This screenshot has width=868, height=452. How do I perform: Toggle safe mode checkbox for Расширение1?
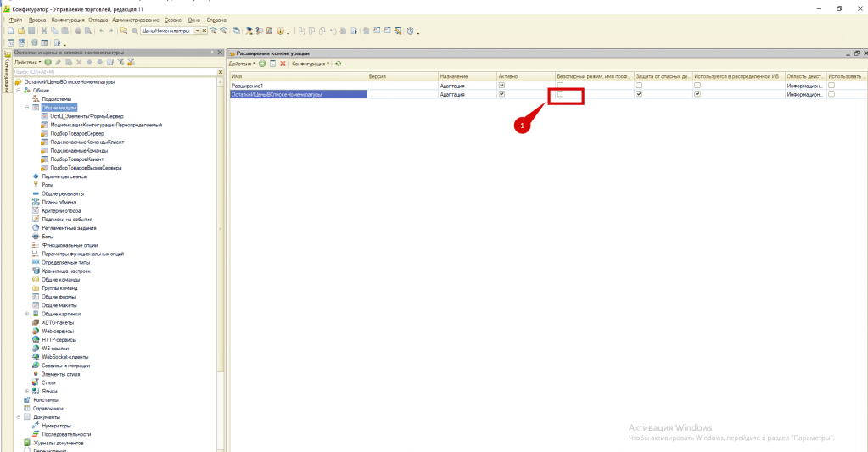click(x=560, y=86)
